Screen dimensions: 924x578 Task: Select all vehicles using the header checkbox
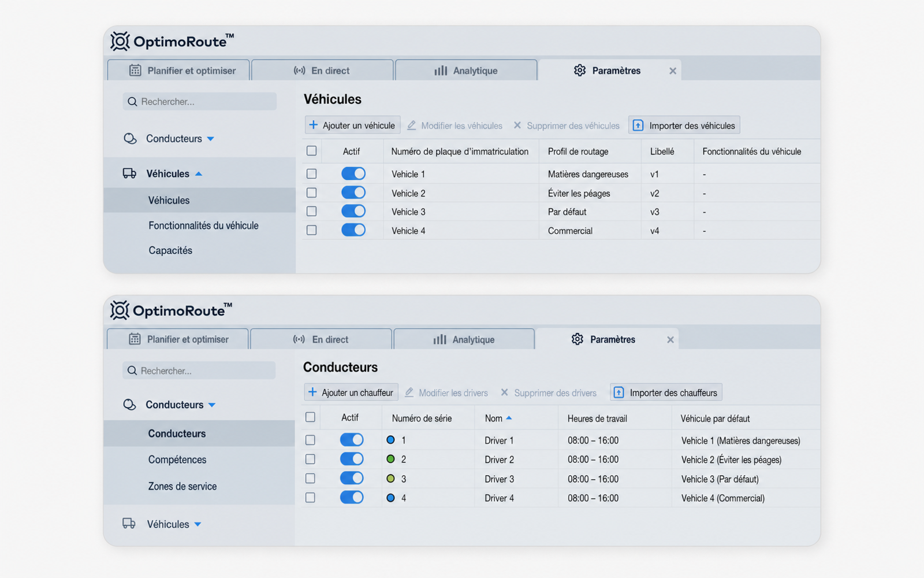click(312, 151)
